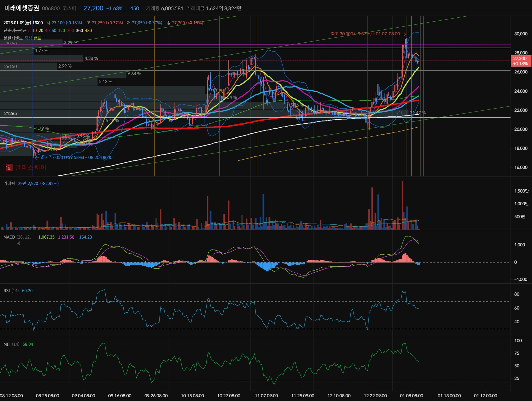The height and width of the screenshot is (401, 532).
Task: Click the 미래에셋증권 stock name
Action: point(22,8)
